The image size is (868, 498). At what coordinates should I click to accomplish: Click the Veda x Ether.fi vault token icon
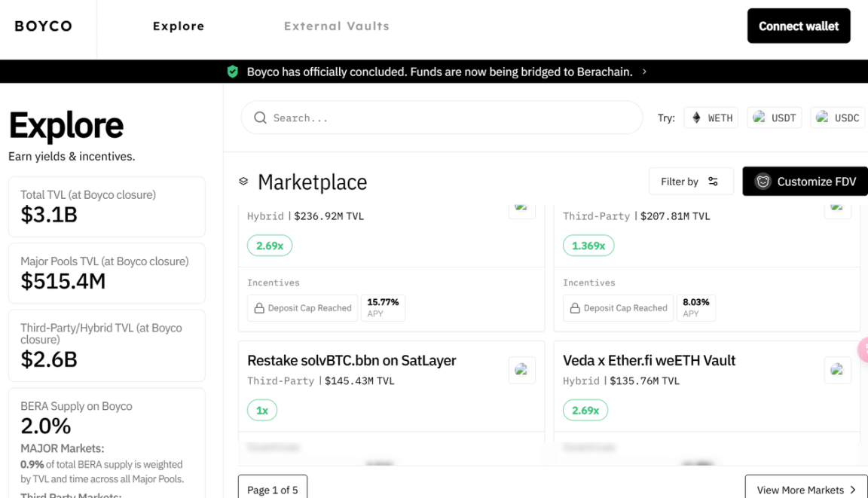click(x=837, y=370)
